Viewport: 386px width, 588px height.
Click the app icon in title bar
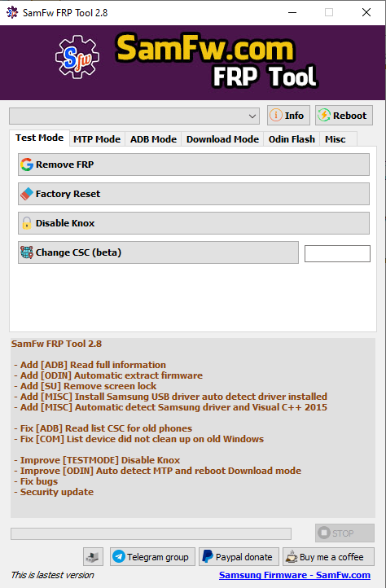[12, 12]
